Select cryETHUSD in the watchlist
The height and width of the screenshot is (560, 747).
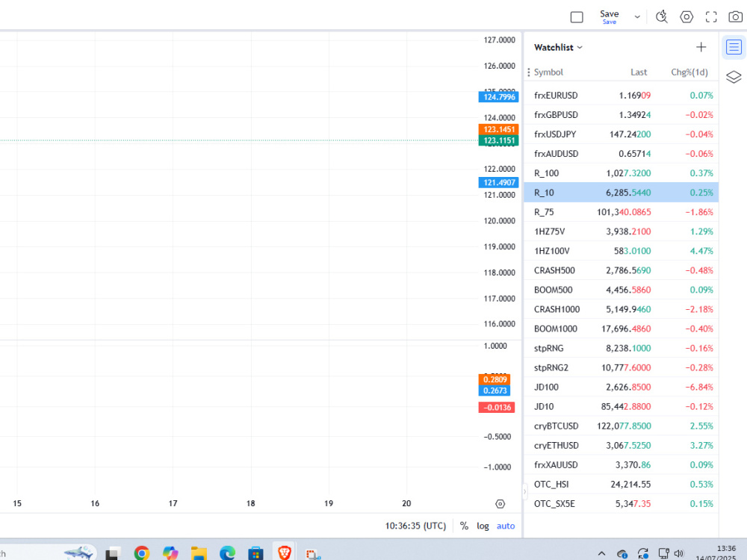tap(621, 446)
